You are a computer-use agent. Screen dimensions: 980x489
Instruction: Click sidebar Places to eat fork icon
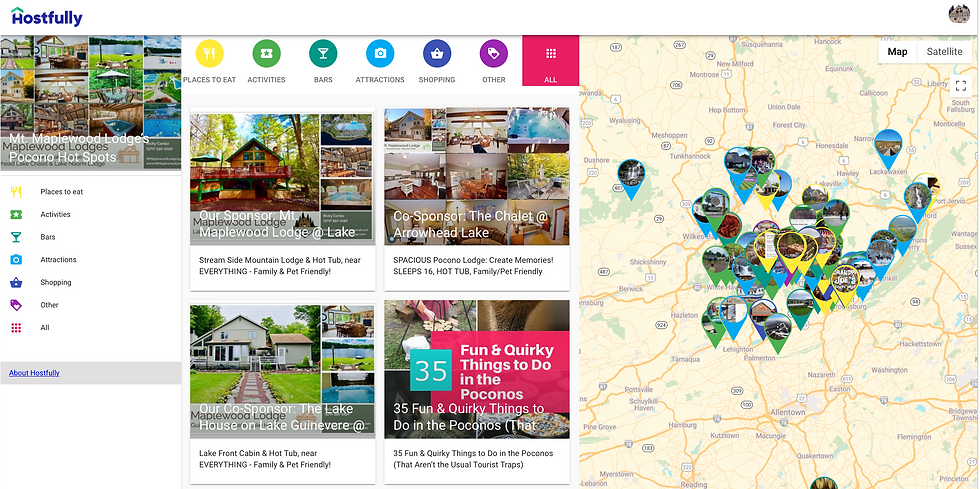click(x=16, y=192)
